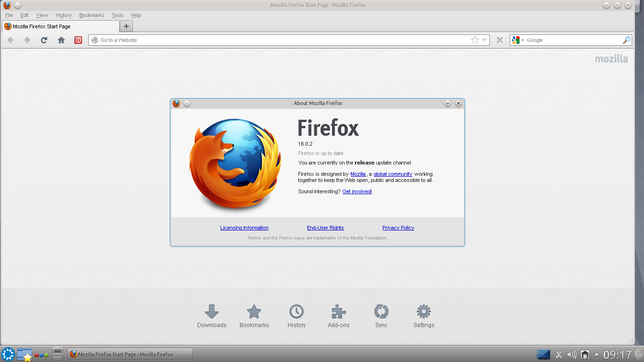
Task: Follow the global community link
Action: point(393,174)
